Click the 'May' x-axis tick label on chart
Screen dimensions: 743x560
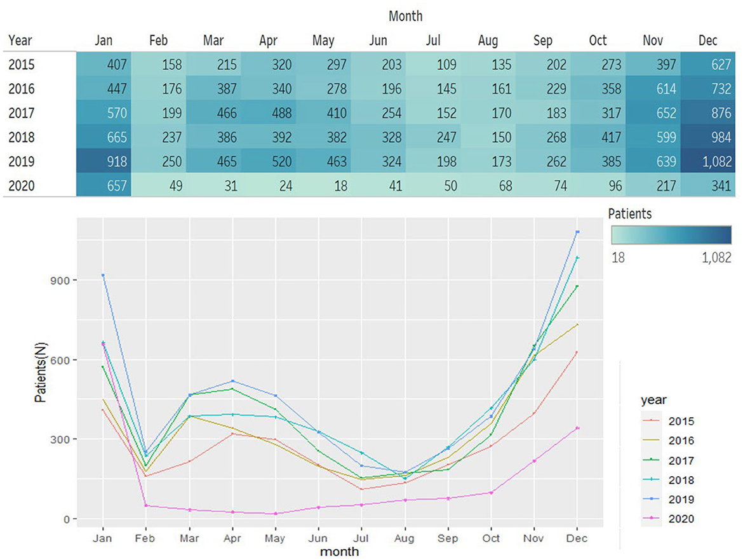click(x=275, y=538)
